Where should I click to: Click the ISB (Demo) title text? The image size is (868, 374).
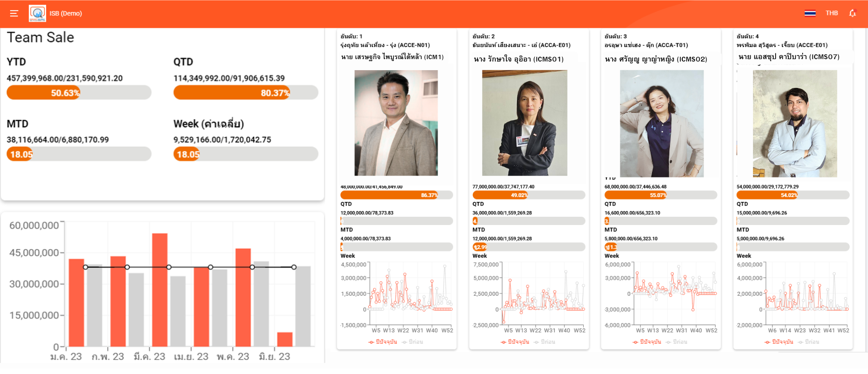(x=66, y=13)
